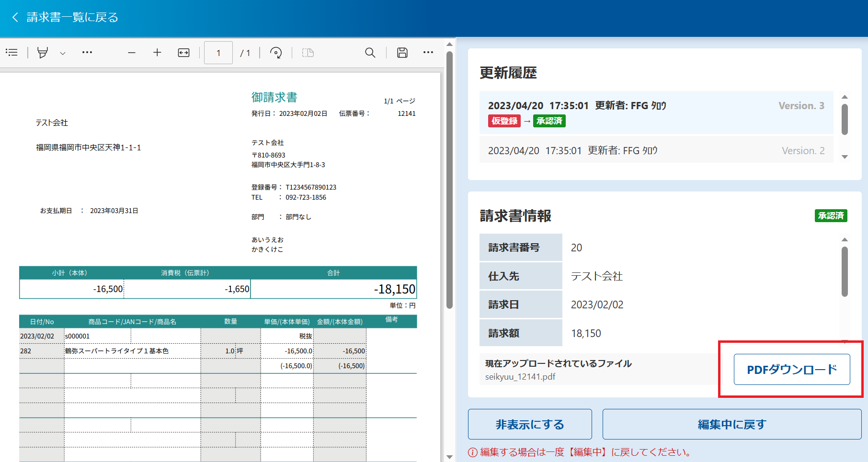The width and height of the screenshot is (868, 462).
Task: Click the PDF viewer vertical scrollbar thumb
Action: coord(449,180)
